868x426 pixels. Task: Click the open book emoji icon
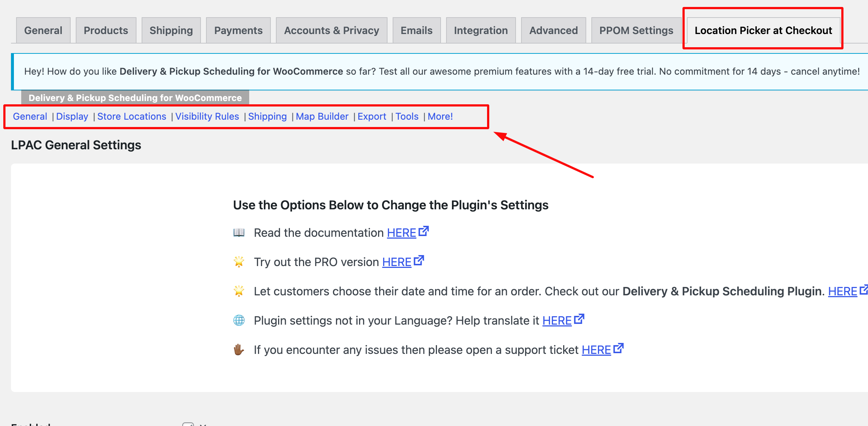pos(239,232)
